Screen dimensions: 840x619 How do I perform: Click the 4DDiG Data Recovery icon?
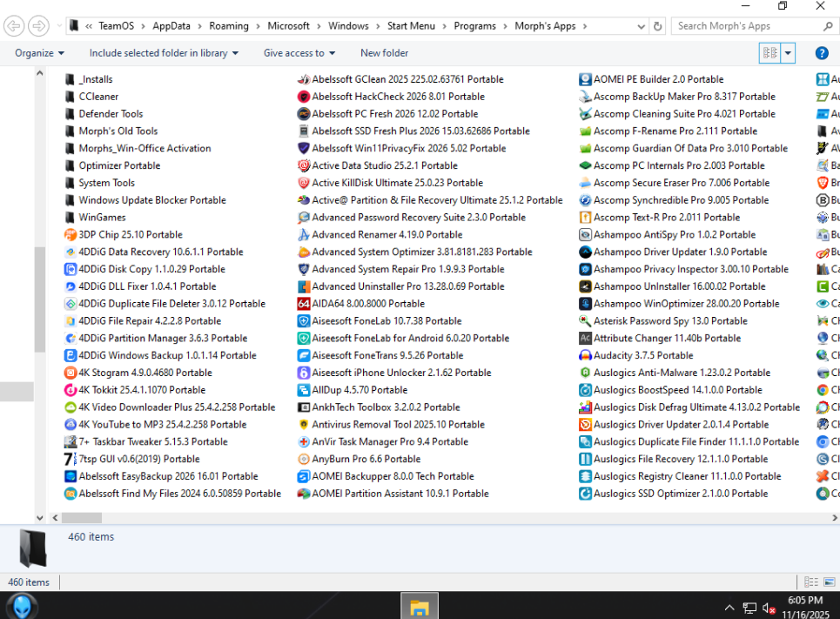[71, 252]
